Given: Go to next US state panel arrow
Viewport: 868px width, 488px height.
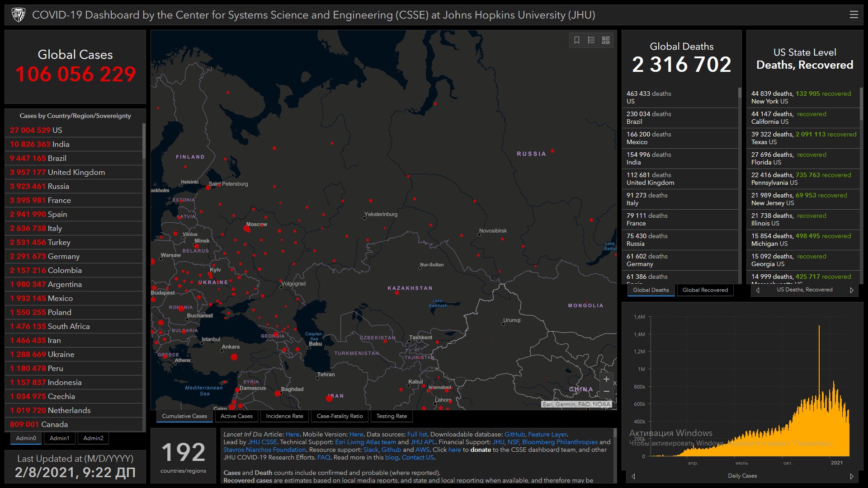Looking at the screenshot, I should click(x=852, y=290).
